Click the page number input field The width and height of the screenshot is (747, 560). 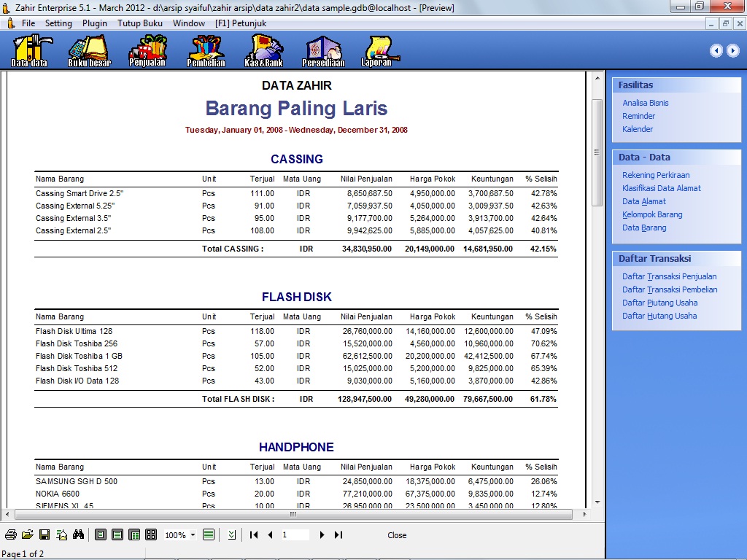tap(295, 535)
